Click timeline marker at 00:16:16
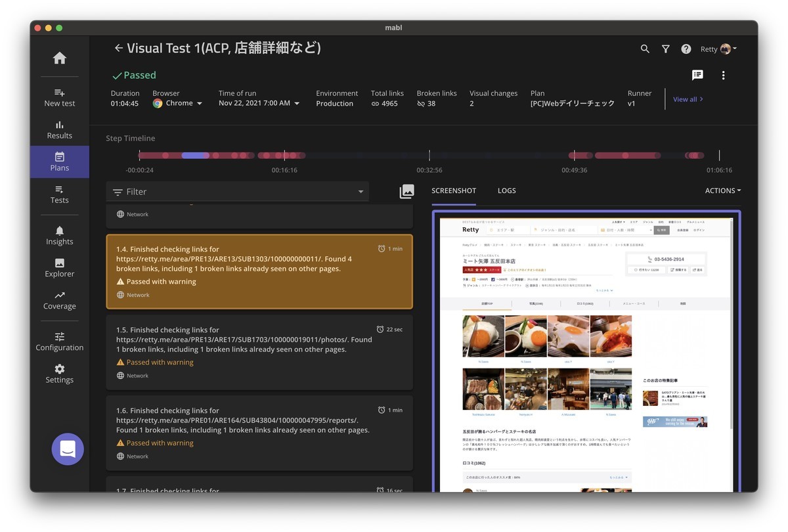Image resolution: width=788 pixels, height=532 pixels. click(284, 156)
